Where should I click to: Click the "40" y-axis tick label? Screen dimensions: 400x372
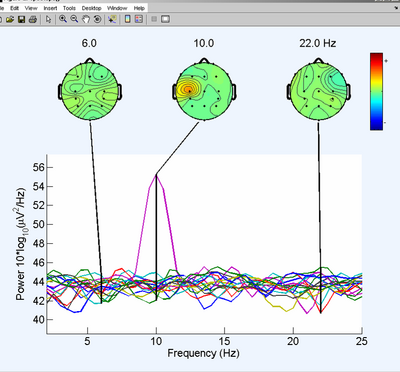(38, 320)
